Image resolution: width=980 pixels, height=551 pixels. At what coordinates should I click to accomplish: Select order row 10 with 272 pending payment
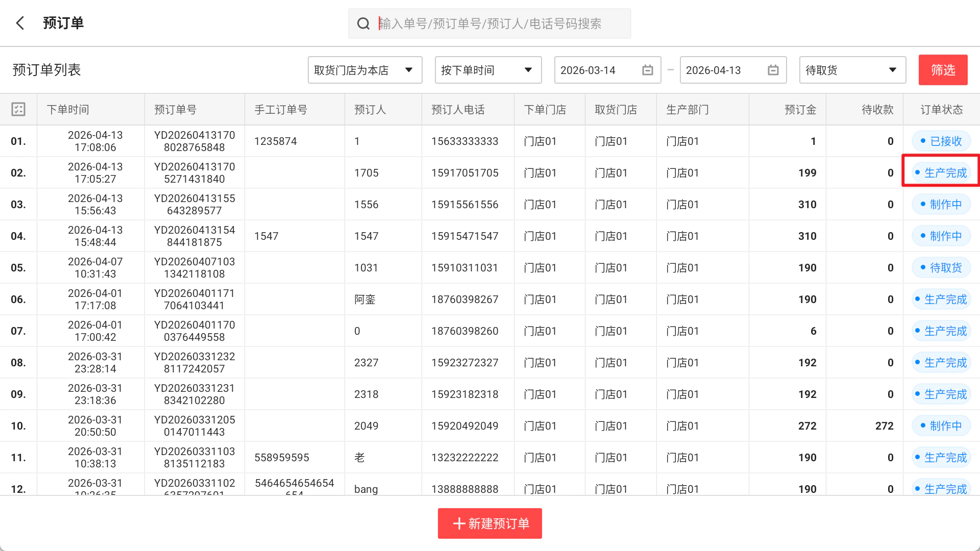[490, 426]
